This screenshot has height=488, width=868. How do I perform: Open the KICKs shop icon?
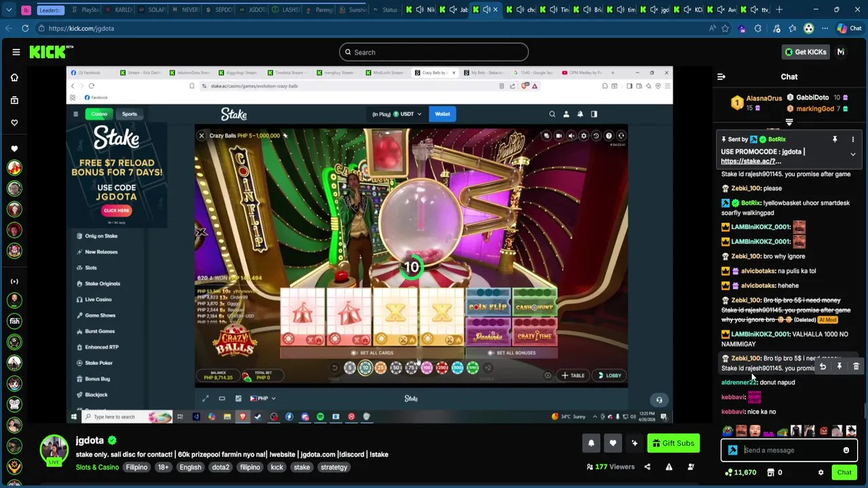click(x=771, y=472)
